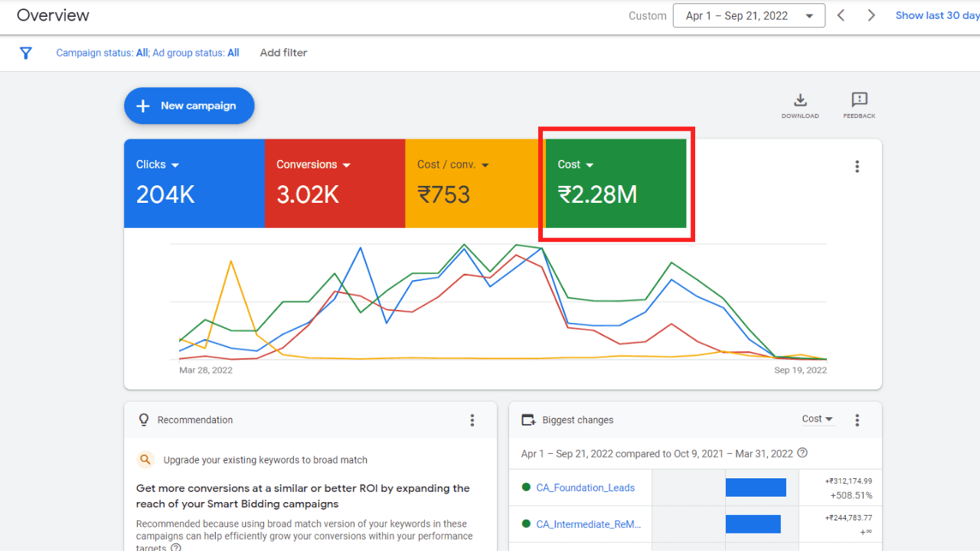
Task: Click the Get more conversions recommendation heading
Action: tap(303, 496)
